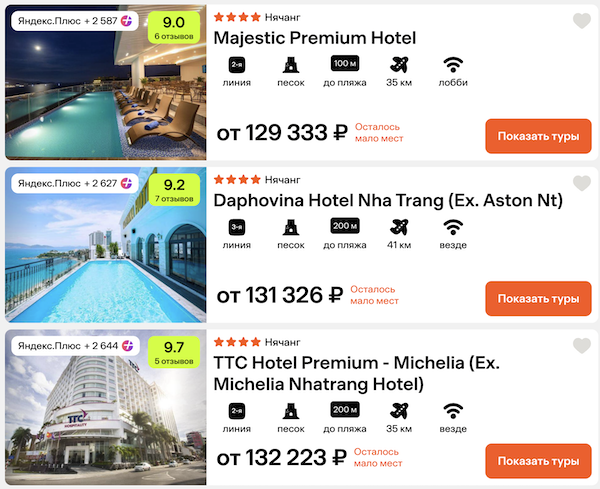Add Majestic Premium Hotel to favorites
600x489 pixels.
[x=582, y=21]
